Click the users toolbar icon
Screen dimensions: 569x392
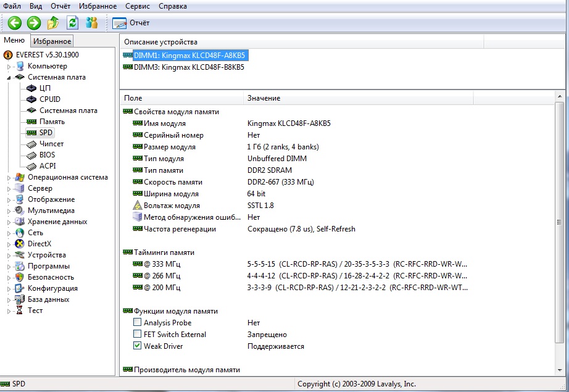[91, 23]
